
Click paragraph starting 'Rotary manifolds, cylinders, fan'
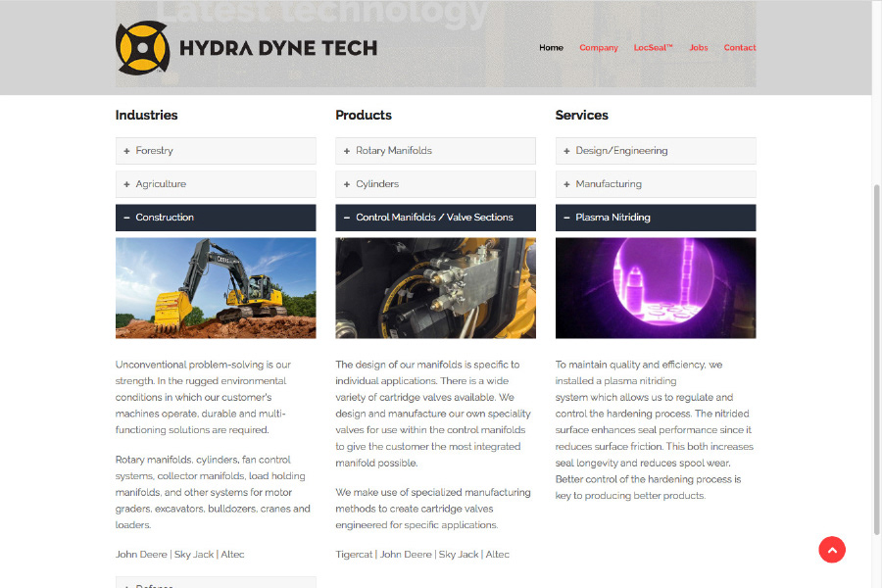(x=213, y=492)
